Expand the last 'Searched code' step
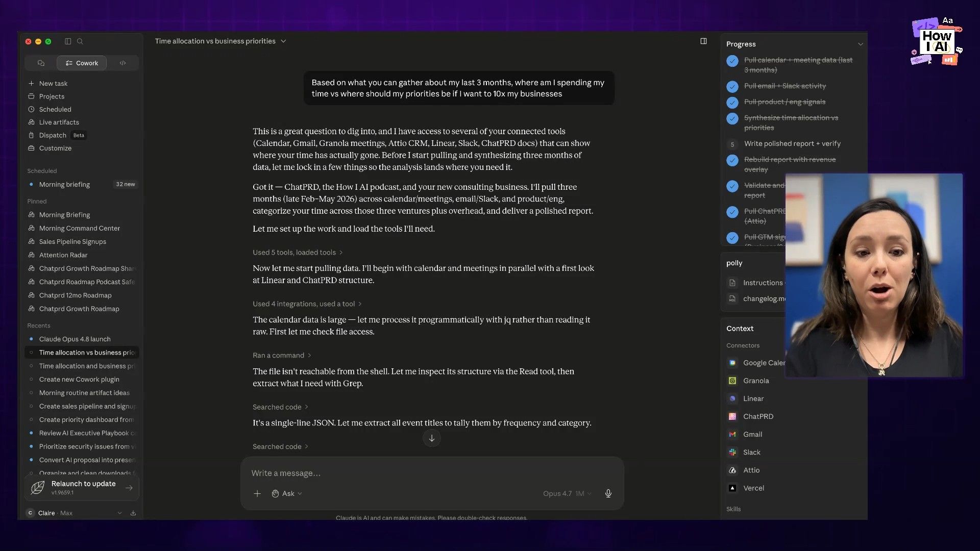980x551 pixels. point(280,447)
